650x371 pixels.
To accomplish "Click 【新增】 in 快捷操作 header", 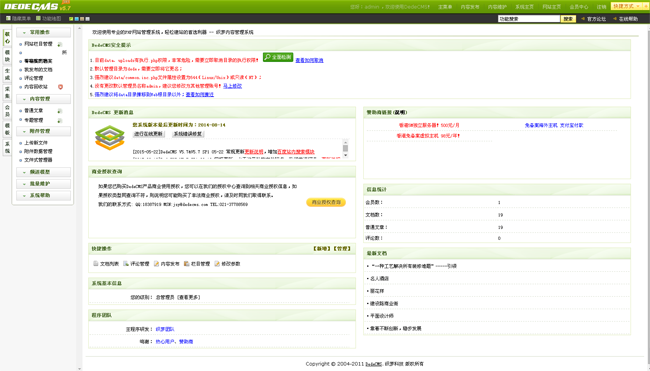I will point(322,249).
